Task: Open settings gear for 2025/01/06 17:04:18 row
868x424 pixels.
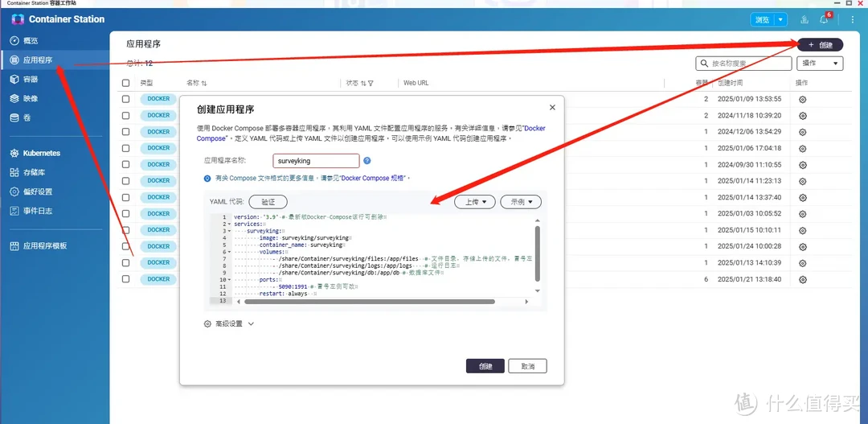Action: [803, 149]
